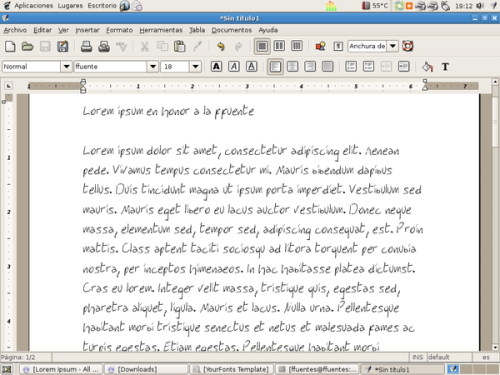Image resolution: width=500 pixels, height=375 pixels.
Task: Click the Cut scissors icon
Action: point(144,46)
